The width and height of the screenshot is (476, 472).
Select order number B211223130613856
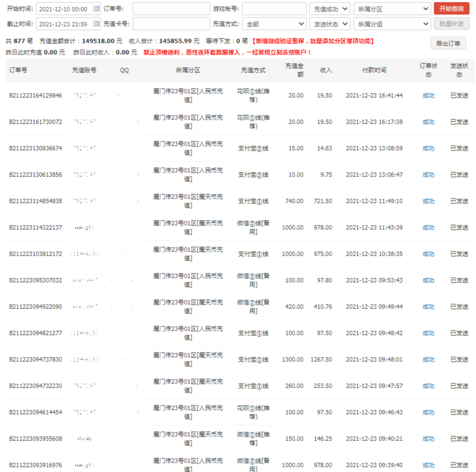(36, 175)
